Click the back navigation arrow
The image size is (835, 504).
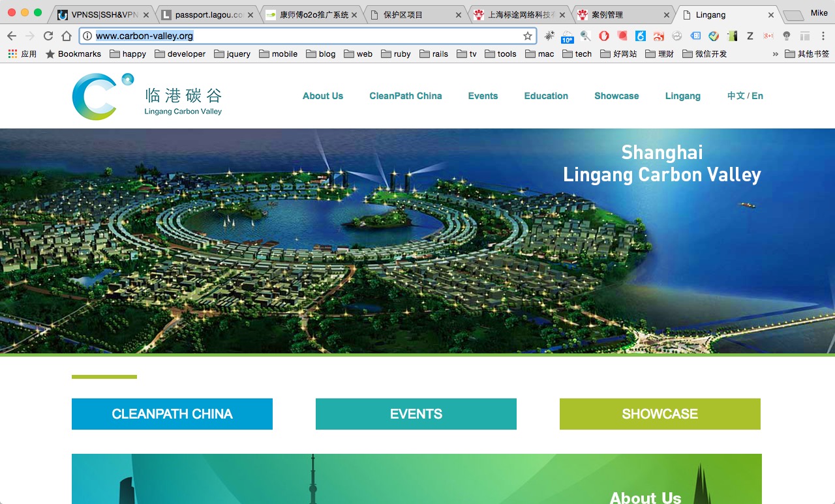12,36
